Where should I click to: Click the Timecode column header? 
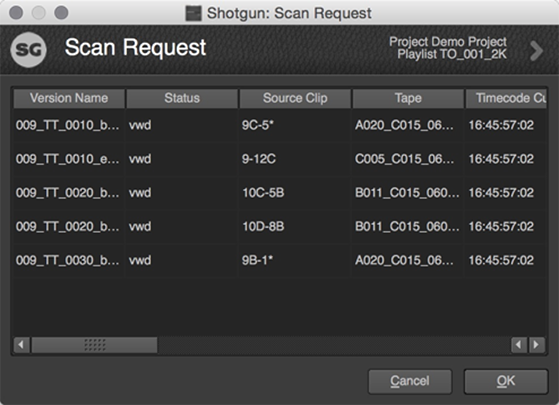[x=506, y=98]
